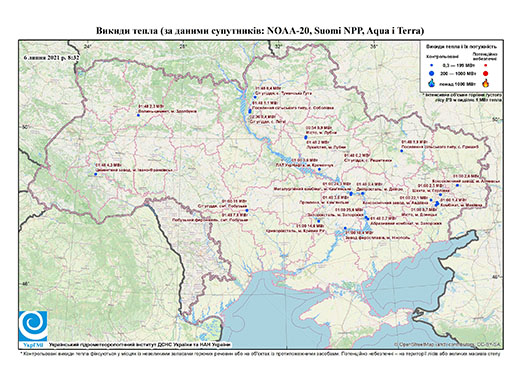Click the institute name caption beside logo
Screen dimensions: 520x368
click(x=140, y=345)
